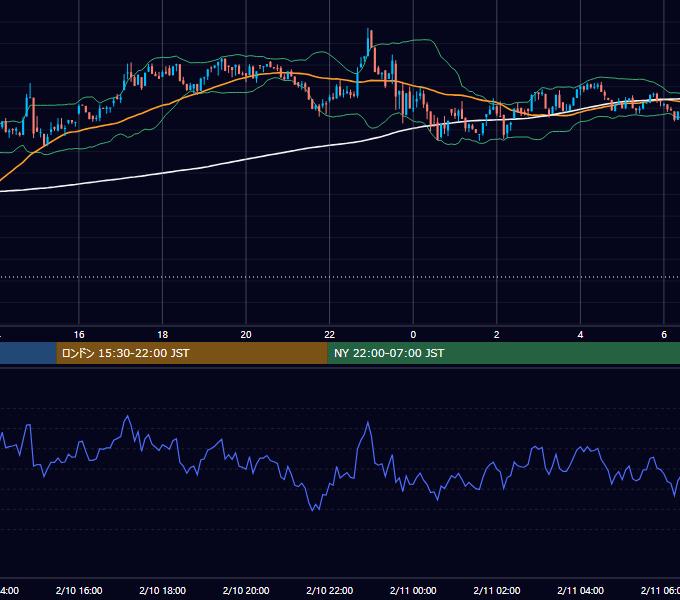Click the 22 hour axis label
The width and height of the screenshot is (680, 600).
pos(330,335)
